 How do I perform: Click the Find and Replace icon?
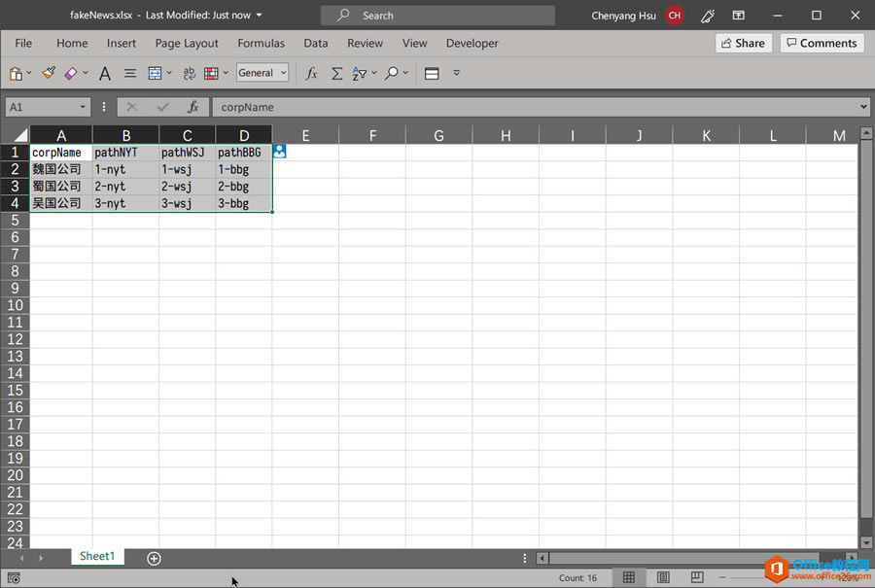[x=392, y=73]
